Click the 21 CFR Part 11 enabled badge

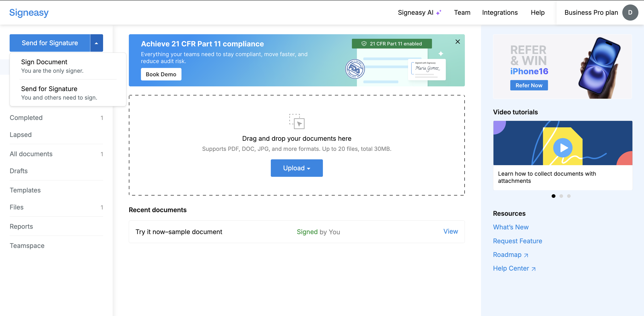coord(392,44)
